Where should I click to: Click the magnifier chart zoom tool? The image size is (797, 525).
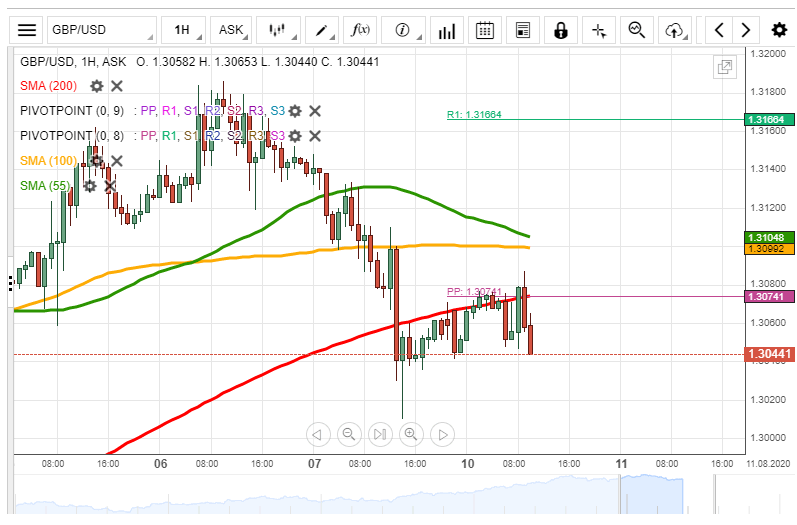pyautogui.click(x=637, y=30)
